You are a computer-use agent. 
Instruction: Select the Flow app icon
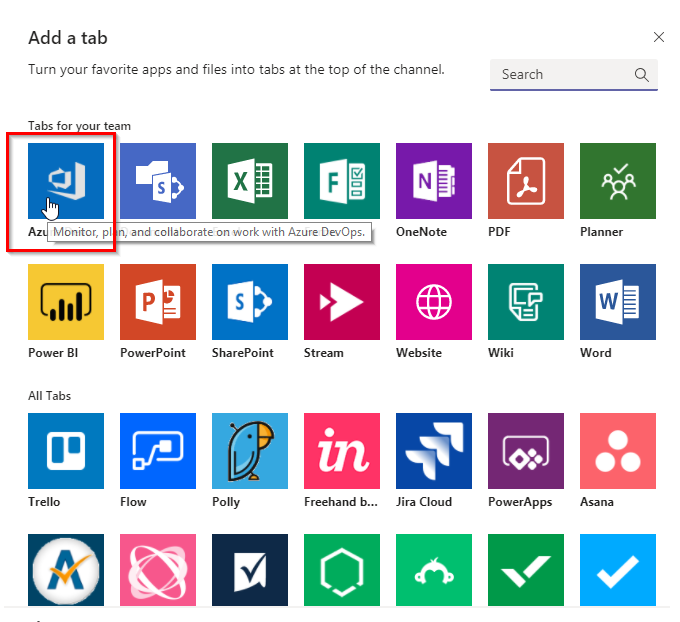tap(158, 451)
